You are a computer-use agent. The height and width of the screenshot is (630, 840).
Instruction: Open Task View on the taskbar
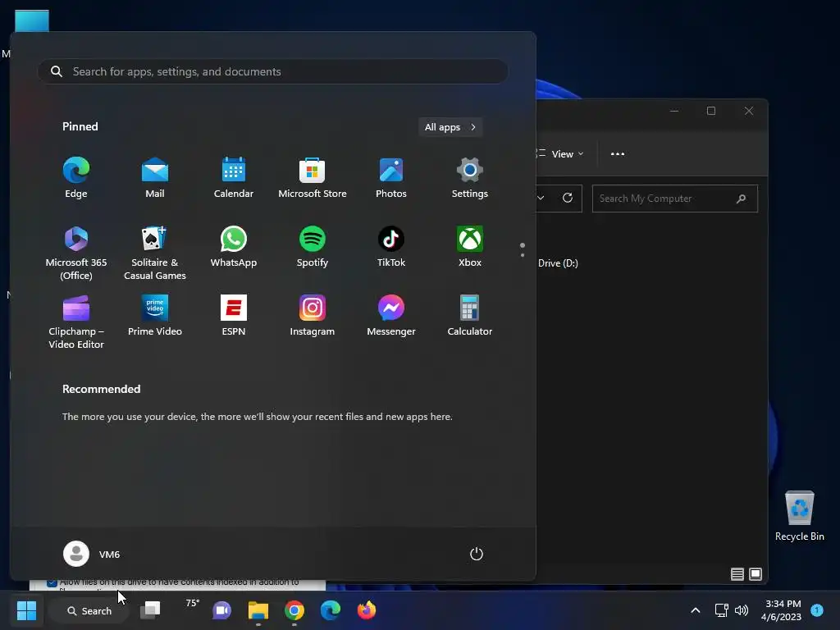(x=150, y=610)
